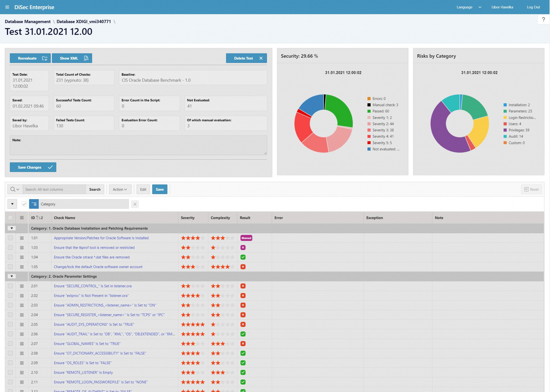The image size is (550, 392).
Task: Open the tkprof tool check link
Action: click(x=94, y=248)
